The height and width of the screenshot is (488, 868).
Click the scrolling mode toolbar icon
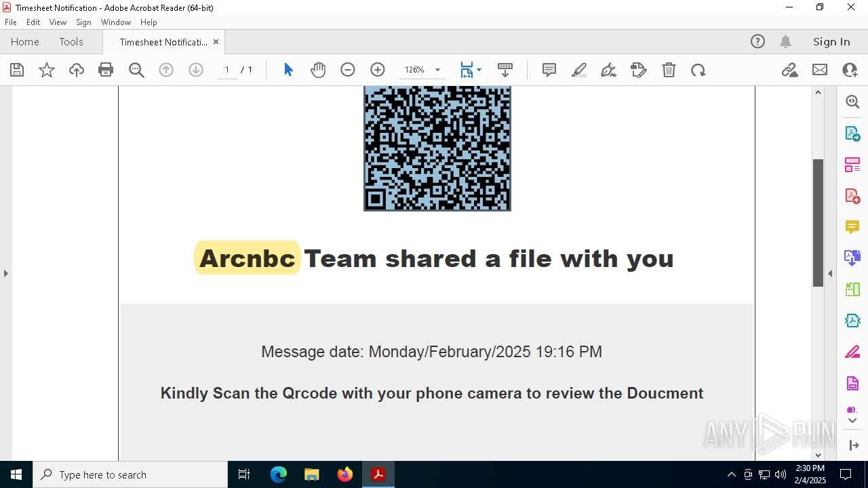pyautogui.click(x=505, y=70)
